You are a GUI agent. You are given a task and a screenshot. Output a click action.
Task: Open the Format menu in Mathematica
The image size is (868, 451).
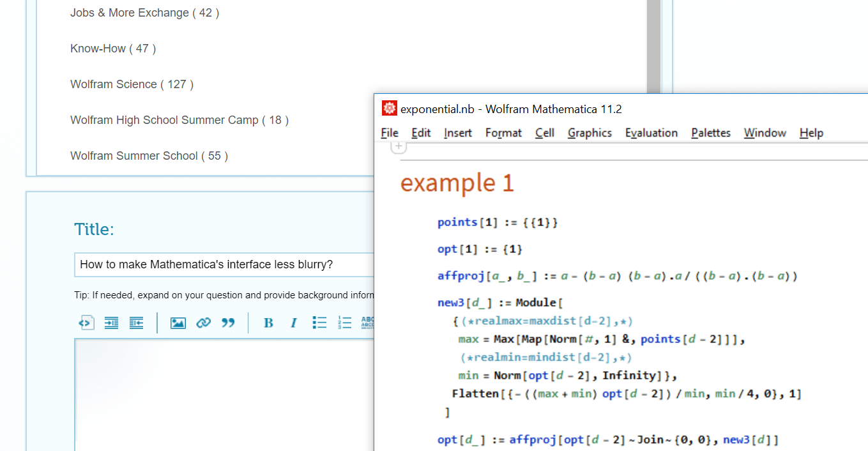coord(503,133)
